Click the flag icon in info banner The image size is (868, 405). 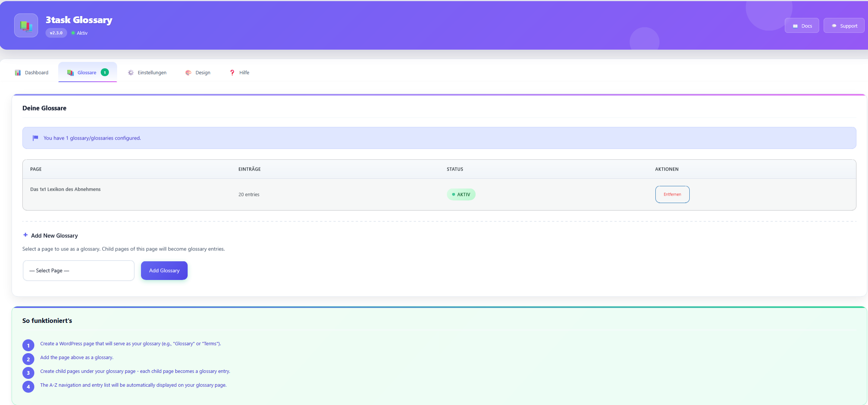(35, 138)
